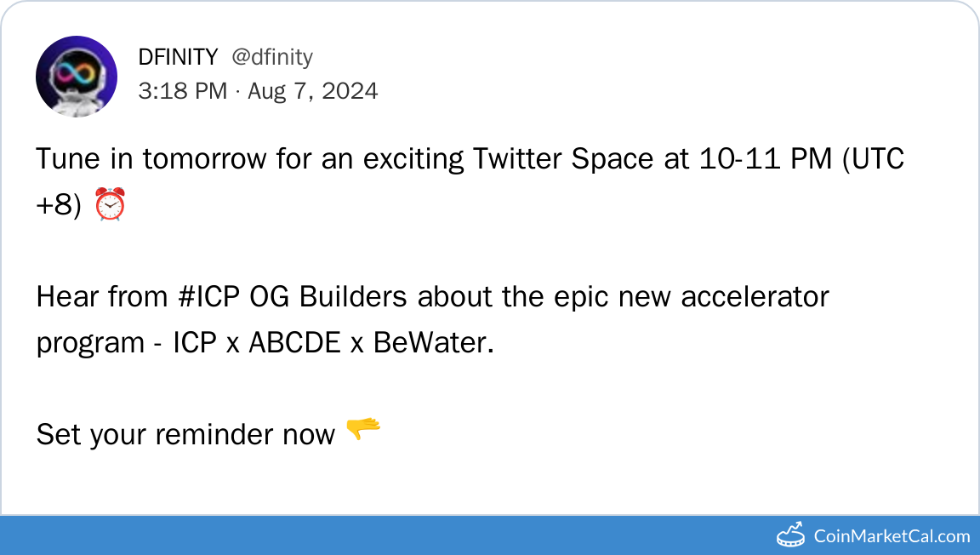Viewport: 980px width, 555px height.
Task: Click the 3:18 PM post time
Action: [x=182, y=91]
